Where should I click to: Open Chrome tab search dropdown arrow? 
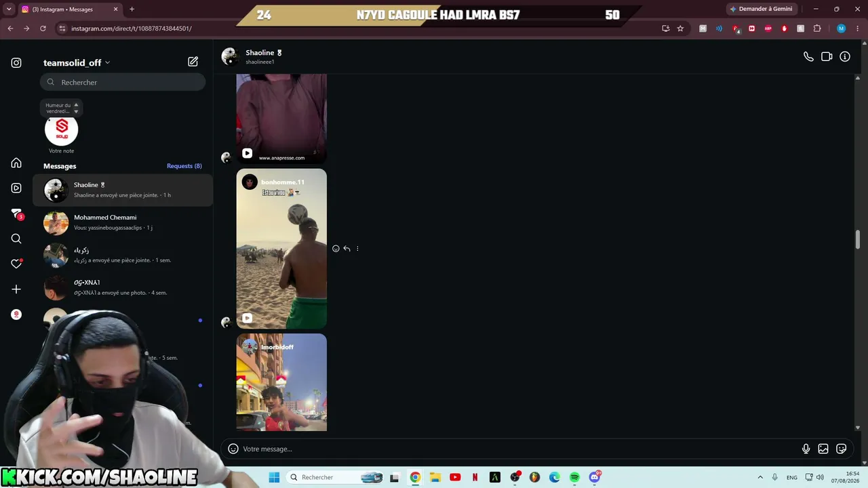point(9,9)
